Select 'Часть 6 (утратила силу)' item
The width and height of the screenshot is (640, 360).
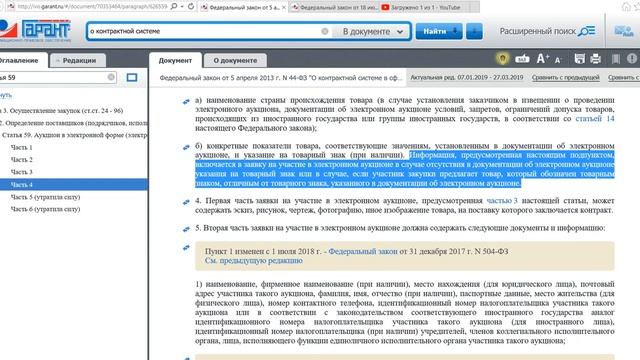[x=45, y=209]
